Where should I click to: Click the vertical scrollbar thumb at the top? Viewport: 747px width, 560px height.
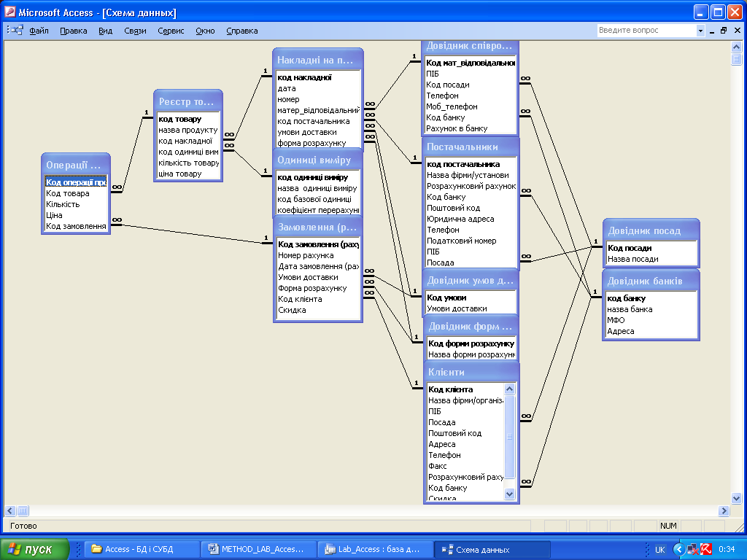pyautogui.click(x=736, y=59)
